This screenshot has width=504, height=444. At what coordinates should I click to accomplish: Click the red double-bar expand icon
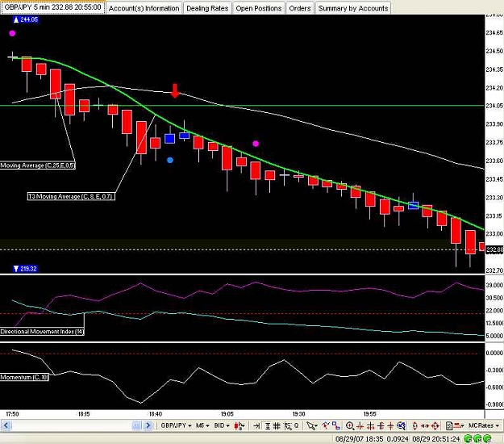[371, 426]
